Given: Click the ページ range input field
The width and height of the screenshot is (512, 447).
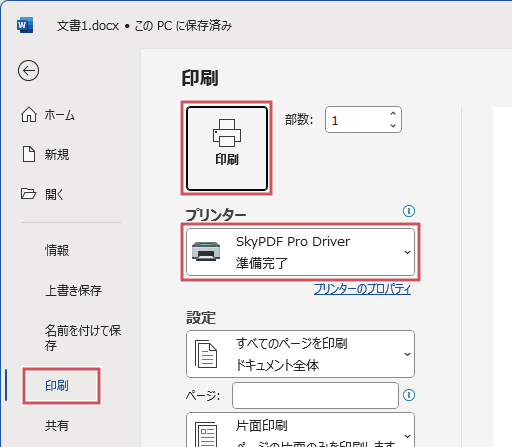Looking at the screenshot, I should pos(315,395).
